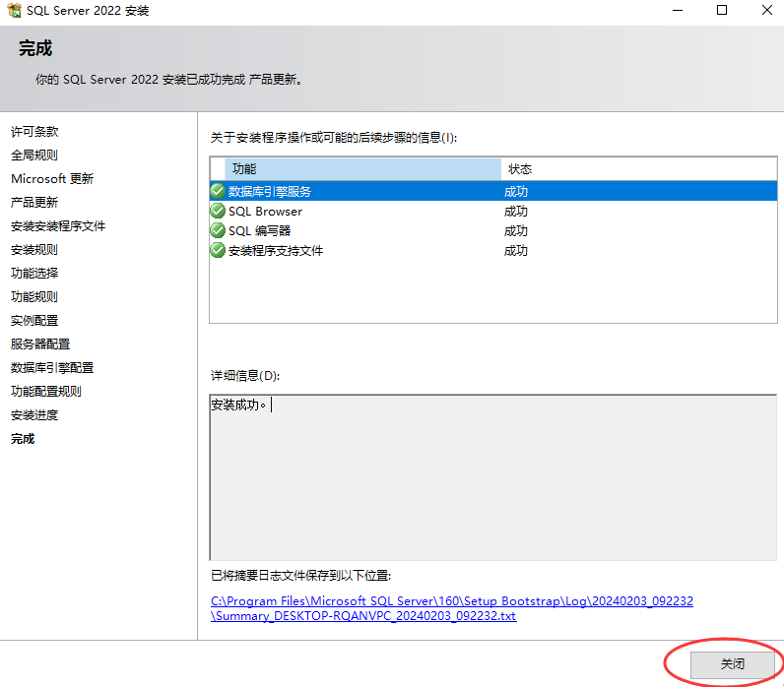Click the 服务器配置 step in sidebar
The image size is (784, 687).
(40, 343)
